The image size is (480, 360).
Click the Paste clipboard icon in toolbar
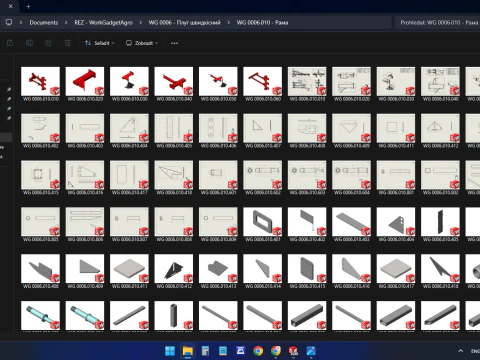[10, 43]
